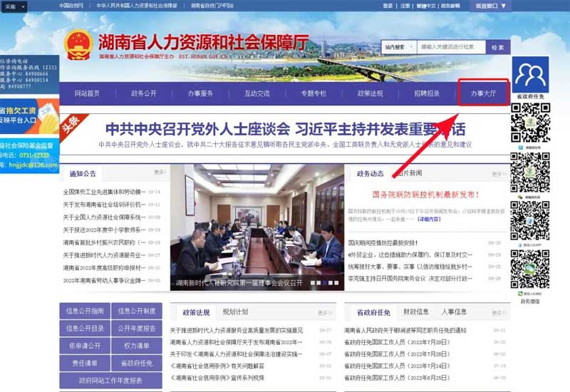Click 注册 link in top bar
This screenshot has width=570, height=392.
tap(405, 6)
